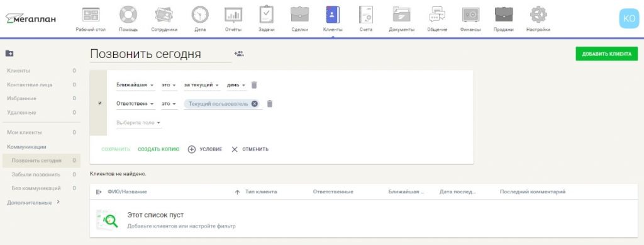644x245 pixels.
Task: Click the ФИО/Название column header
Action: (127, 192)
